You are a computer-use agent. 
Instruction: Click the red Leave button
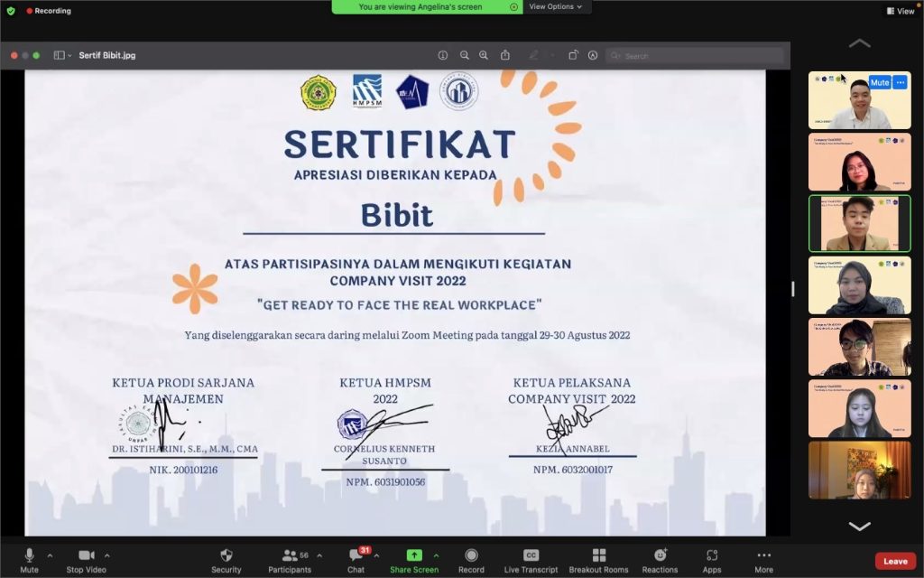point(895,561)
